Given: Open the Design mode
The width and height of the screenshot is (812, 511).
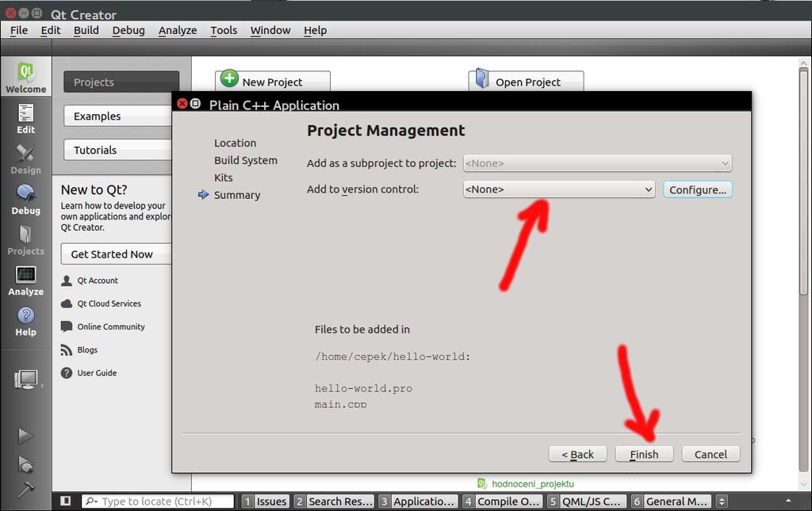Looking at the screenshot, I should 25,159.
